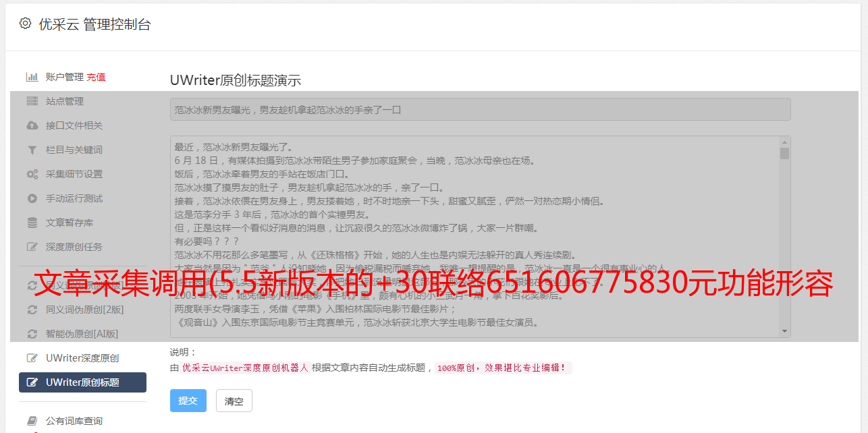
Task: Open 账户管理 bar chart icon
Action: [32, 77]
